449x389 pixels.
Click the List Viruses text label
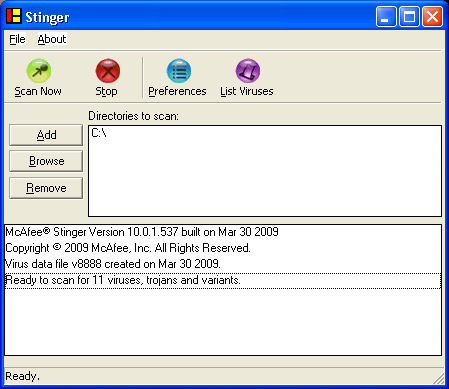[247, 91]
